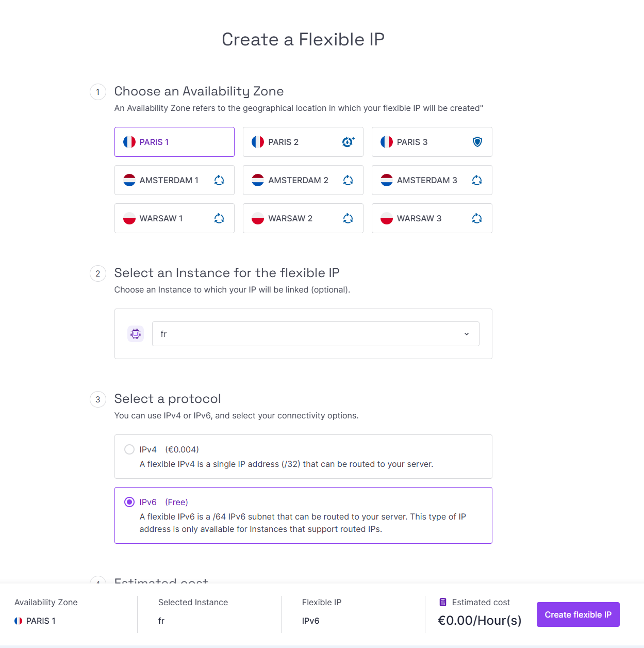
Task: Open the instance dropdown showing fr
Action: tap(316, 334)
